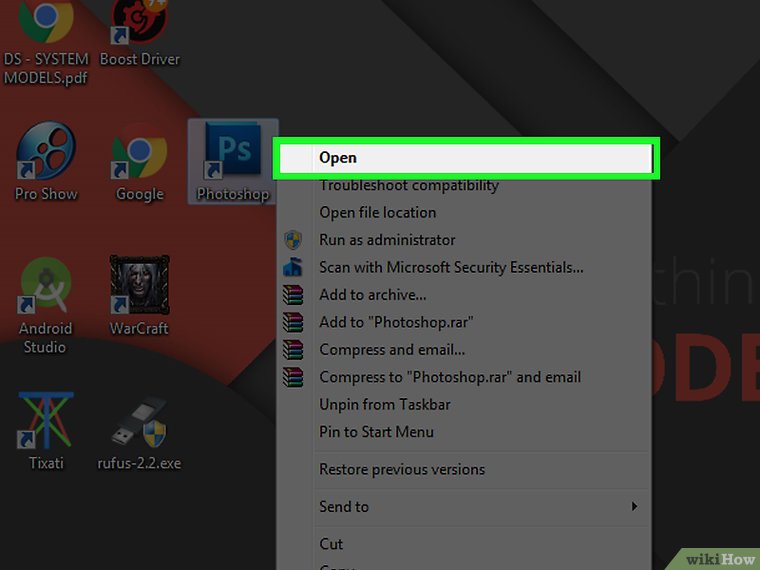Select the Tixati desktop shortcut
Screen dimensions: 760x570
[46, 422]
